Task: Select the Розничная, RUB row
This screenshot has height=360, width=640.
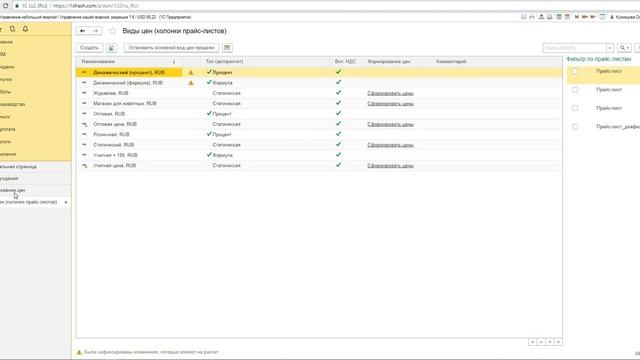Action: 319,134
